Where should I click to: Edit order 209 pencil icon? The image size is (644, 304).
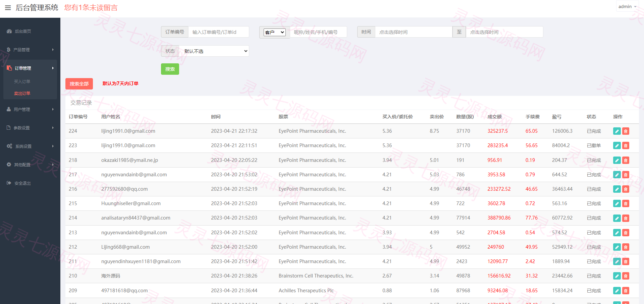[x=617, y=291]
